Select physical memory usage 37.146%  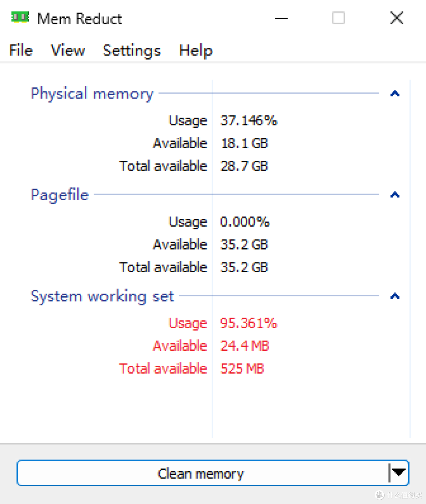point(248,120)
